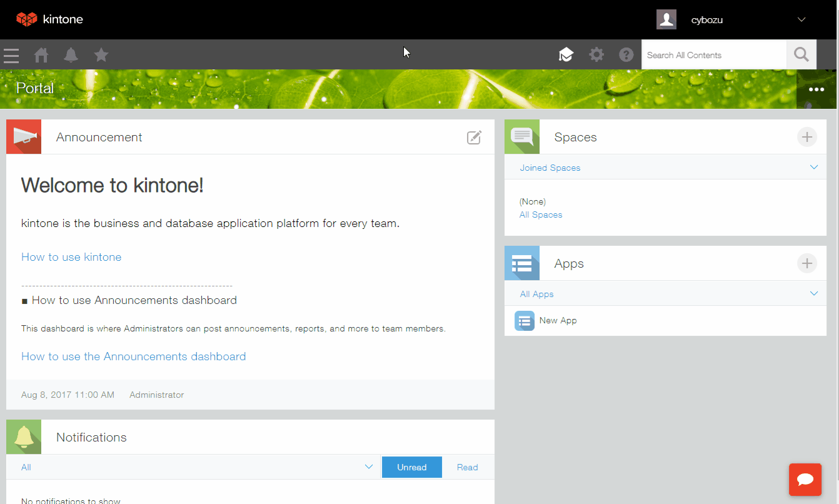Edit the Announcement with pencil icon
839x504 pixels.
tap(475, 138)
